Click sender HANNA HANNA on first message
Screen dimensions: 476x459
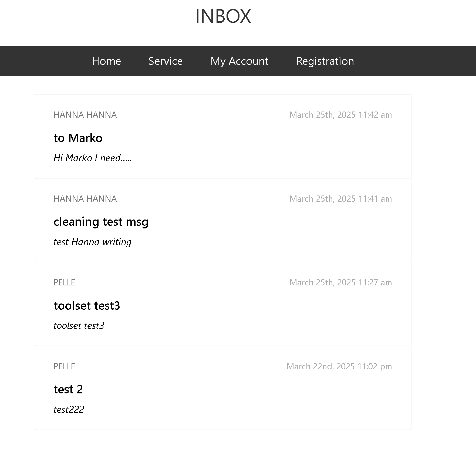(85, 115)
